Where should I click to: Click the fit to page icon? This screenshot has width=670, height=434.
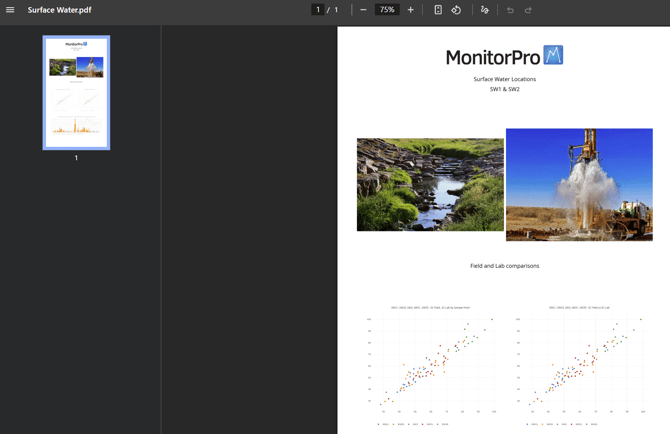[438, 10]
